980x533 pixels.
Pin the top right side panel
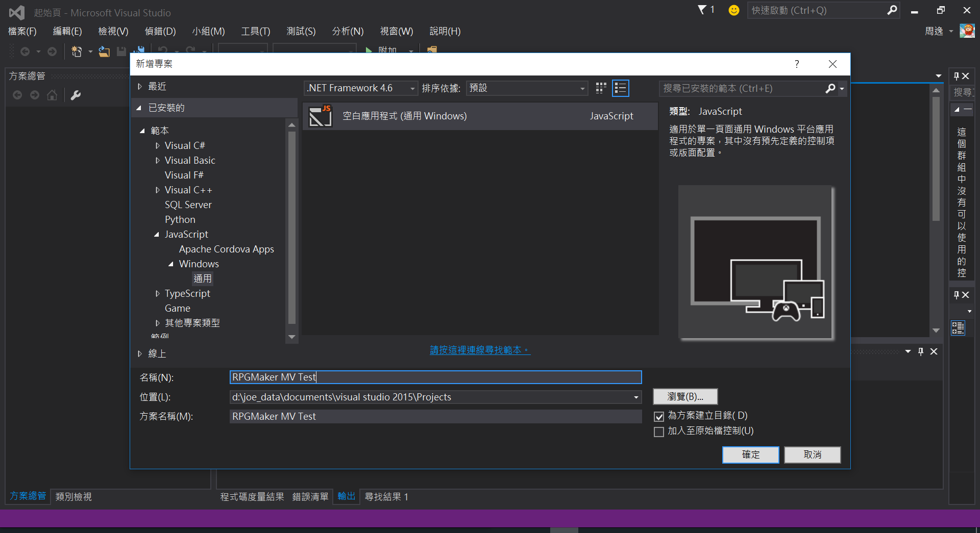click(957, 76)
